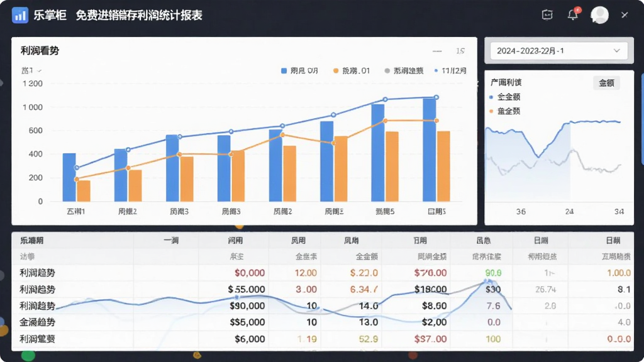The width and height of the screenshot is (644, 362).
Task: Click x-axis label 24 in the side chart
Action: point(569,212)
